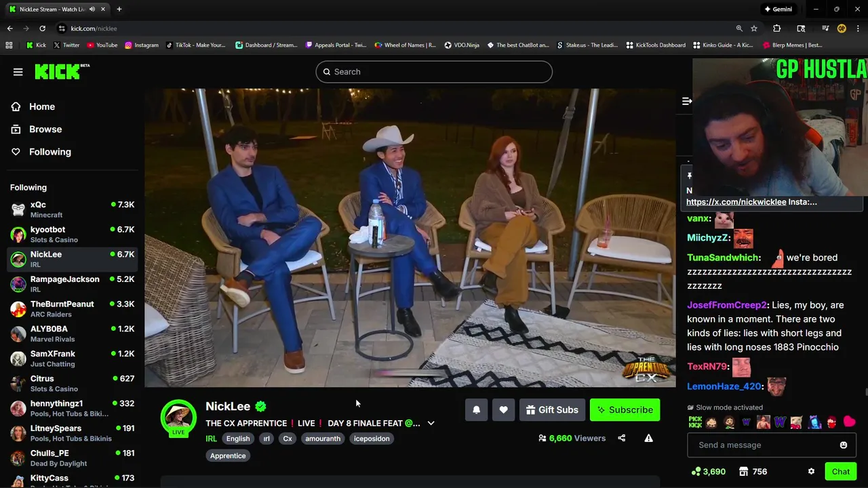Viewport: 868px width, 488px height.
Task: Click the green Subscribe button
Action: click(625, 409)
